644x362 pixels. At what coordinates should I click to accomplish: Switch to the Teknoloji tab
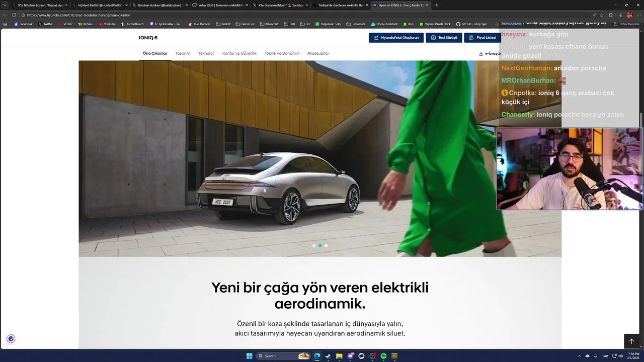pyautogui.click(x=206, y=53)
